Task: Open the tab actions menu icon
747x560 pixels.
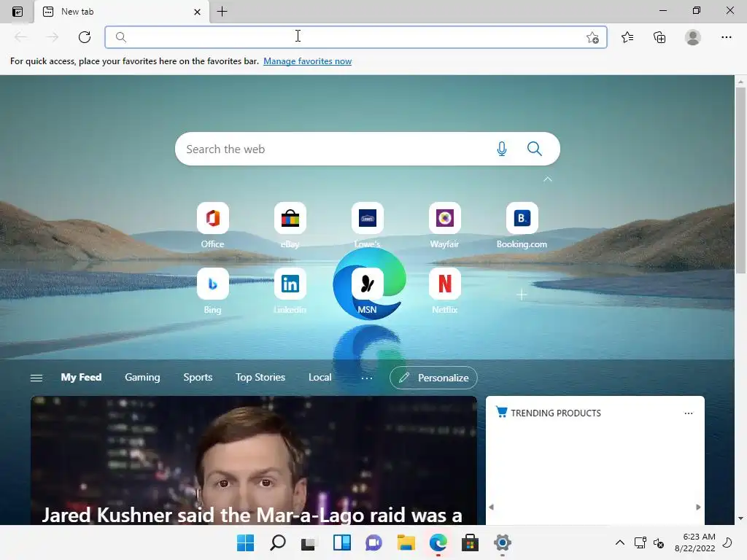Action: point(18,12)
